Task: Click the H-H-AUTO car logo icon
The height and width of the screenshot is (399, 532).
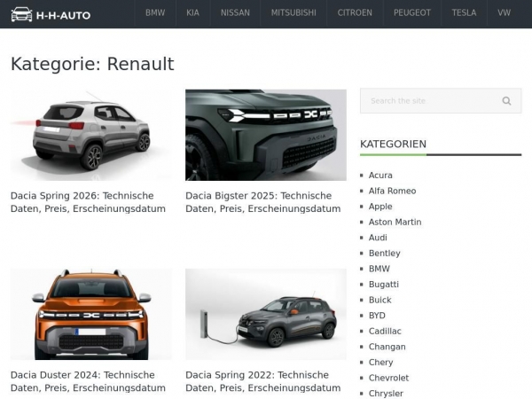Action: tap(21, 14)
